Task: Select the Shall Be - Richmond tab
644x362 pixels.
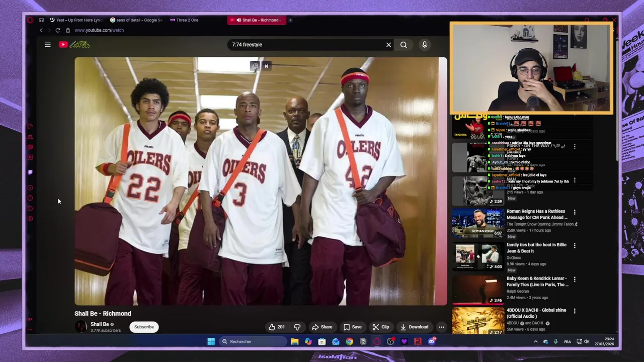Action: [257, 20]
